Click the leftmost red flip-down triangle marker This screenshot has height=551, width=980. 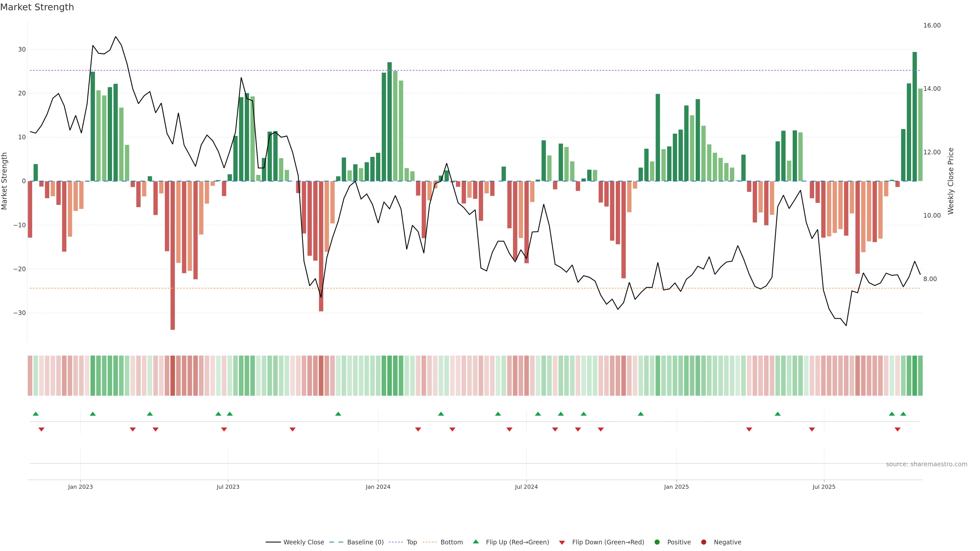41,429
